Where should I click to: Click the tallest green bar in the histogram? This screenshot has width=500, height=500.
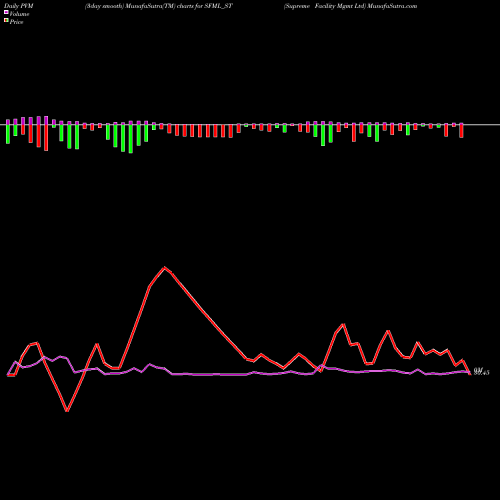click(x=131, y=139)
